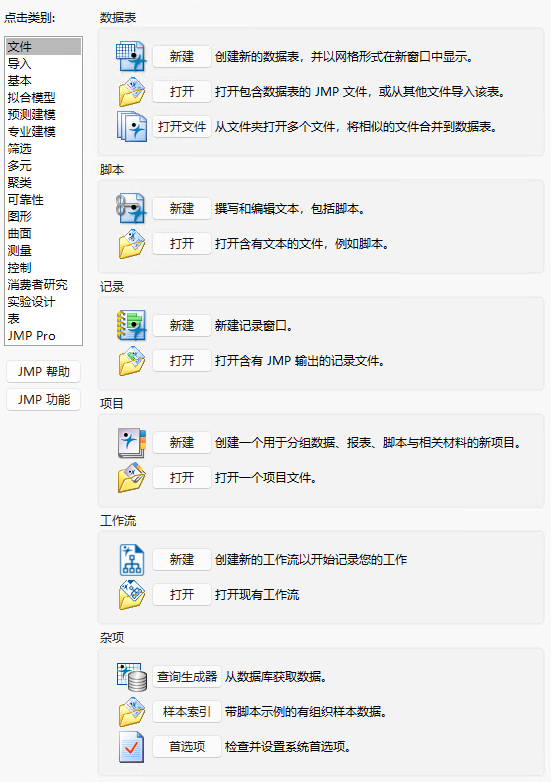Image resolution: width=551 pixels, height=782 pixels.
Task: Click the open project folder icon
Action: tap(132, 478)
